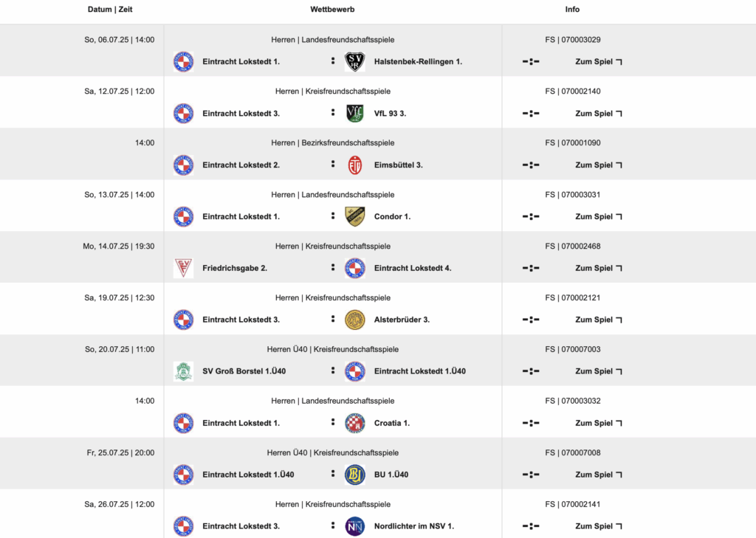Click the BU 1.Ü40 blue-yellow logo

coord(355,475)
